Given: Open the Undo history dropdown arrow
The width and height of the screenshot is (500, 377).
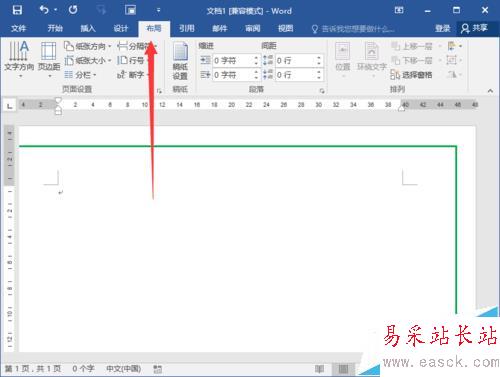Looking at the screenshot, I should coord(55,10).
